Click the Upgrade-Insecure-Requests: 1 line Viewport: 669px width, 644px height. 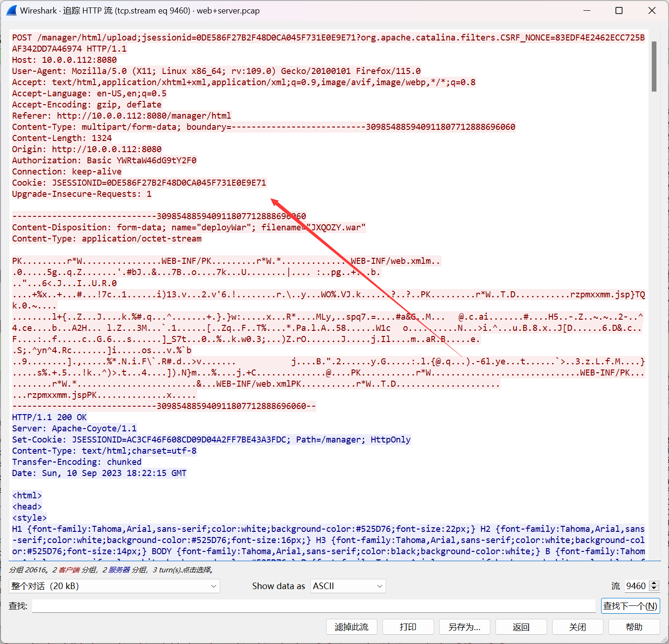point(82,194)
